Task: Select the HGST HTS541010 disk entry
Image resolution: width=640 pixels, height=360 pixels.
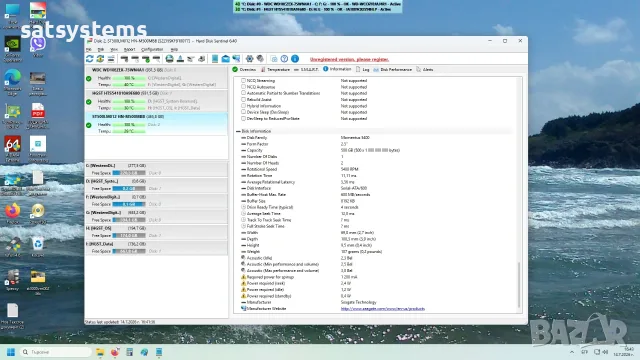Action: pyautogui.click(x=156, y=100)
